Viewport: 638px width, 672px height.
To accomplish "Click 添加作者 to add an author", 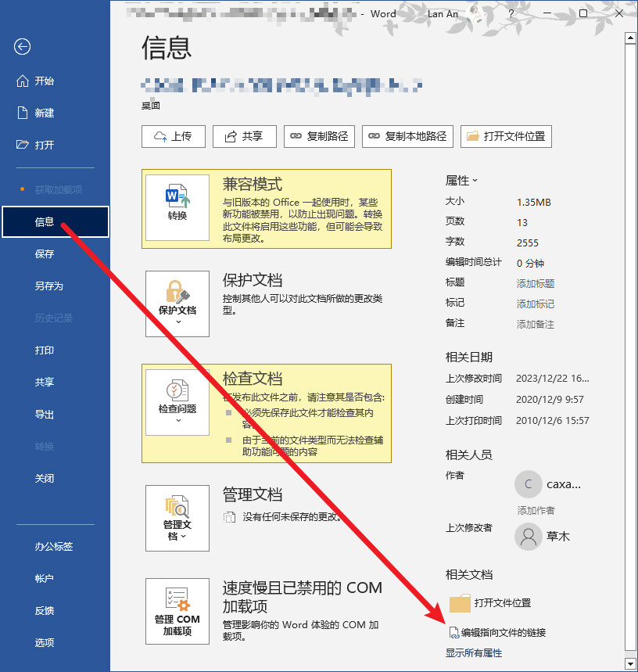I will [x=536, y=510].
